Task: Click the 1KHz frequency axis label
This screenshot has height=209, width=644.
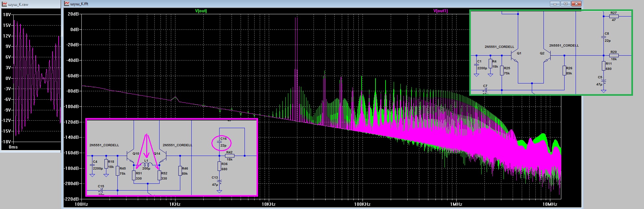Action: (x=175, y=204)
